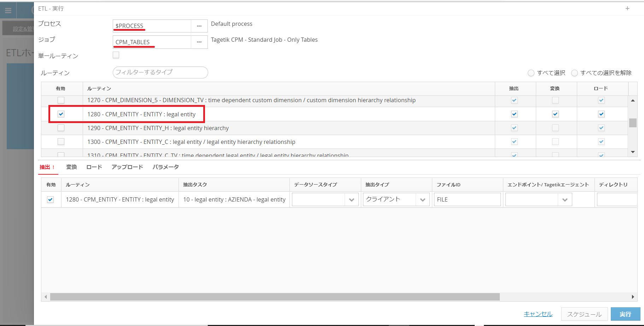Viewport: 644px width, 326px height.
Task: Select the すべて選択 radio button
Action: [531, 73]
